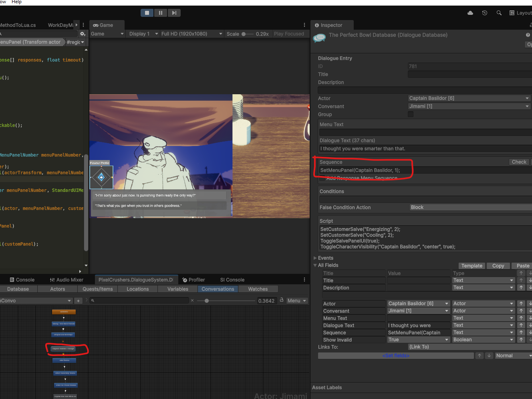Open the Quests/Items section tab
Screen dimensions: 532x399
click(98, 289)
